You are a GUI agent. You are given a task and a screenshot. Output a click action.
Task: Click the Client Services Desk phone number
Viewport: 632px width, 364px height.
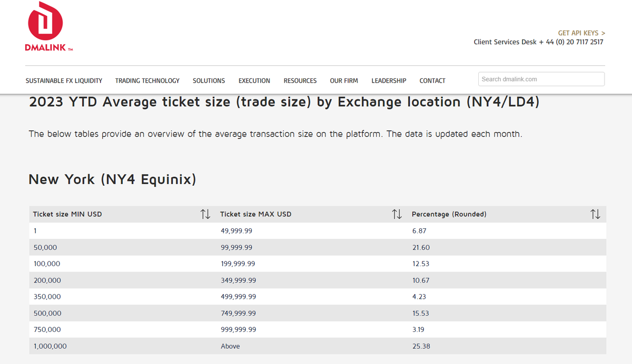coord(575,42)
